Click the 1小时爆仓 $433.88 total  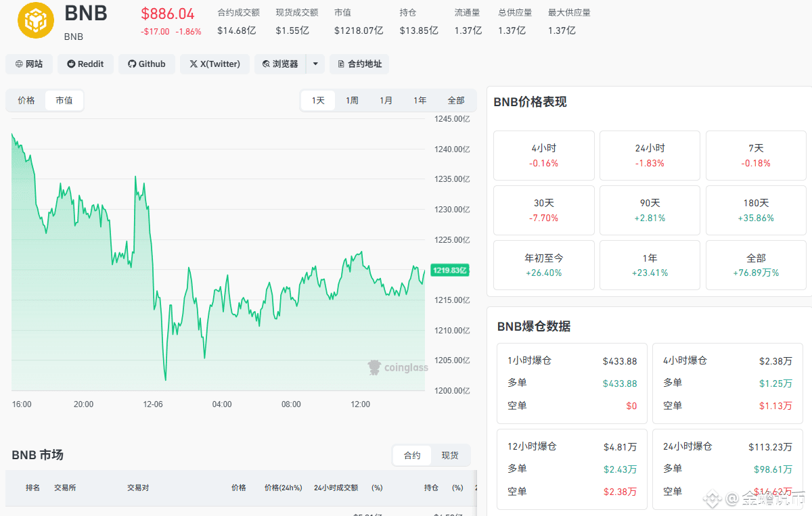620,361
